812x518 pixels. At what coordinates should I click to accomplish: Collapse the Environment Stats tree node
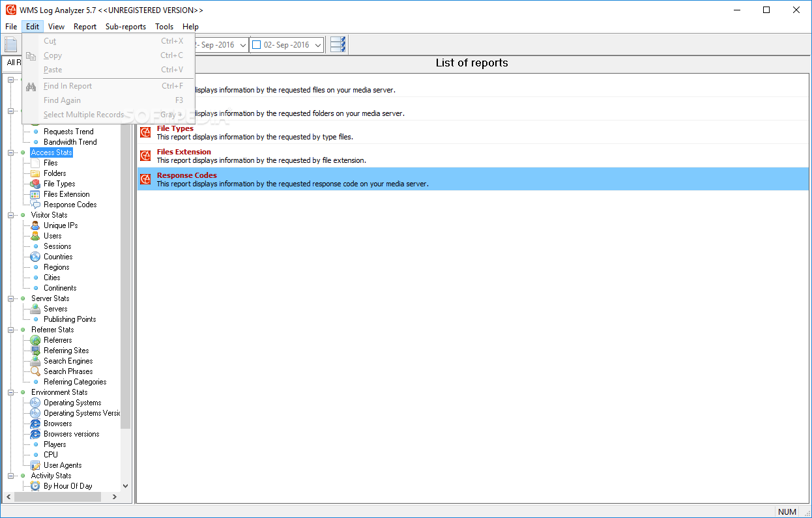point(11,392)
